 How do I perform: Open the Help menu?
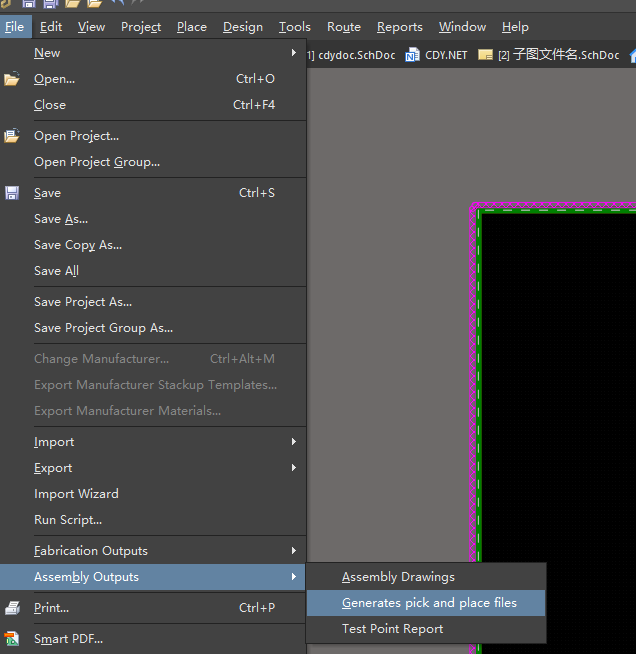515,27
